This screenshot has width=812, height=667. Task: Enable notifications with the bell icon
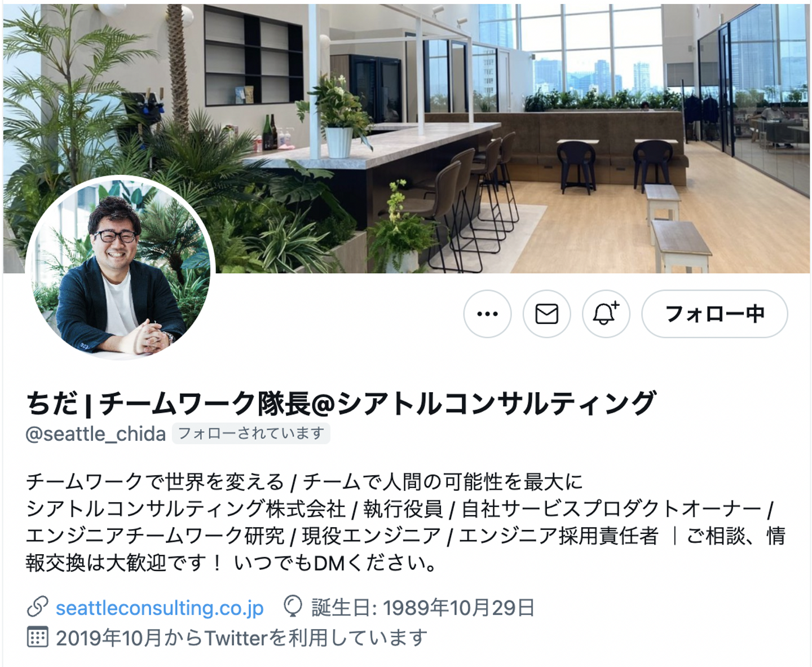click(x=606, y=314)
